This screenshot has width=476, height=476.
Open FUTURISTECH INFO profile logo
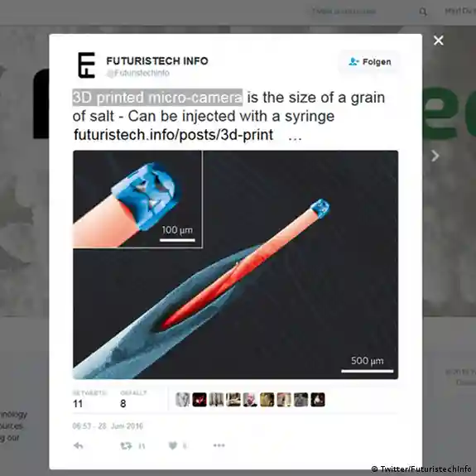[87, 65]
